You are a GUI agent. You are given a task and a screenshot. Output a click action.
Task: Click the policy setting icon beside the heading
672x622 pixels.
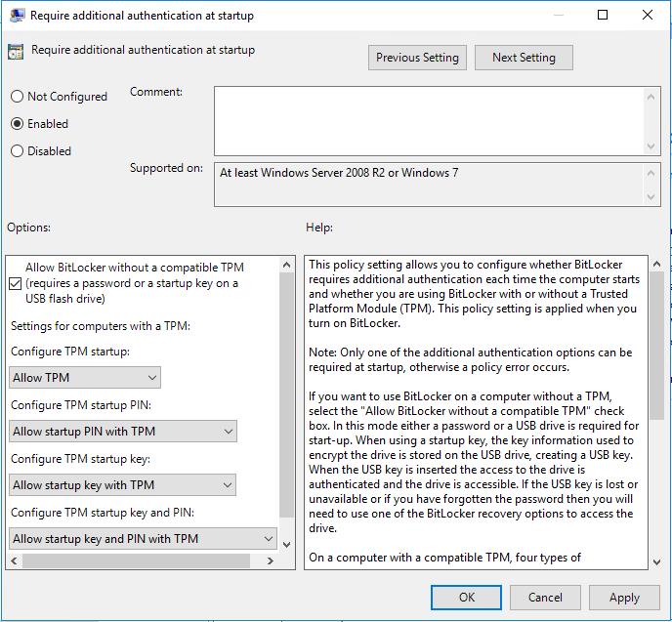(16, 52)
